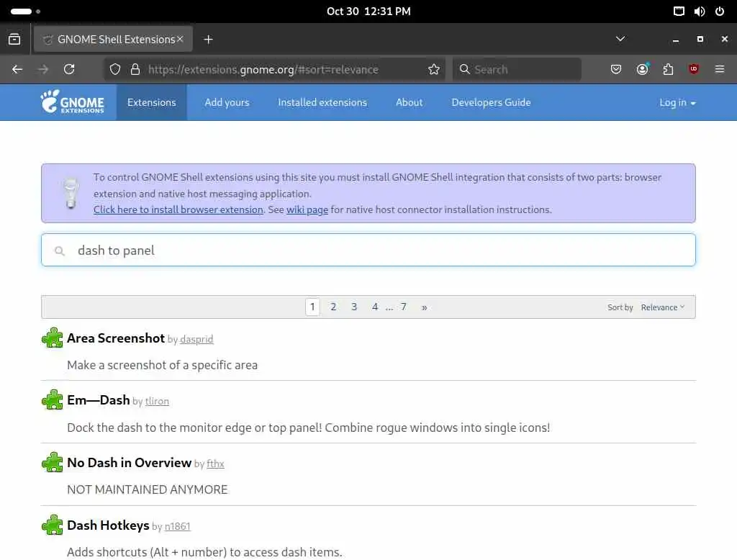Open author n1861's profile
737x560 pixels.
(177, 526)
